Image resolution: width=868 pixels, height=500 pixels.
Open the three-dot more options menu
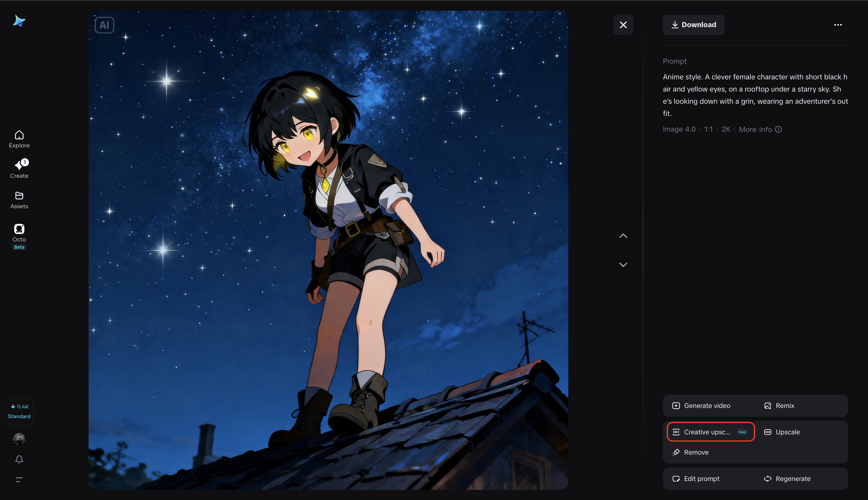pyautogui.click(x=838, y=25)
